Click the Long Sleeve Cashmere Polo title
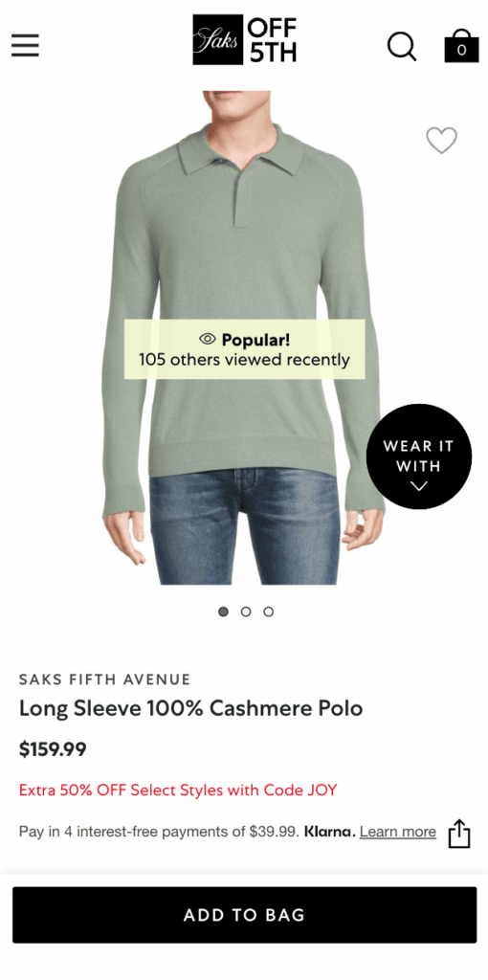 [x=190, y=709]
